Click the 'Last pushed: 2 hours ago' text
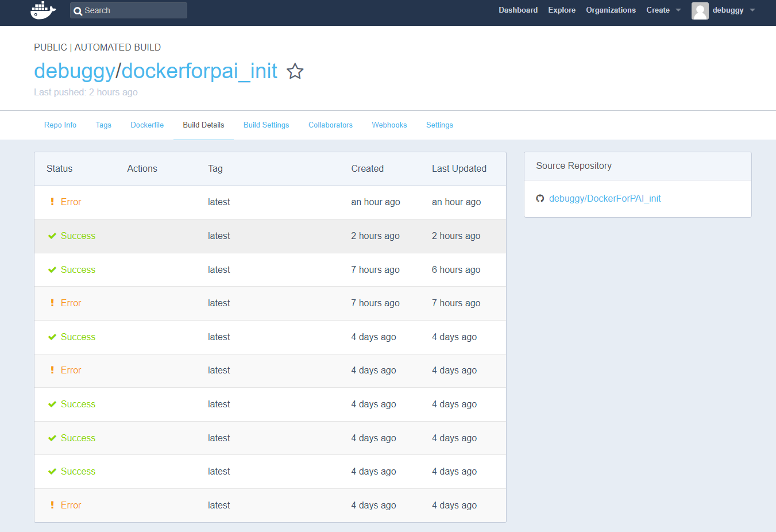This screenshot has height=532, width=776. point(86,92)
